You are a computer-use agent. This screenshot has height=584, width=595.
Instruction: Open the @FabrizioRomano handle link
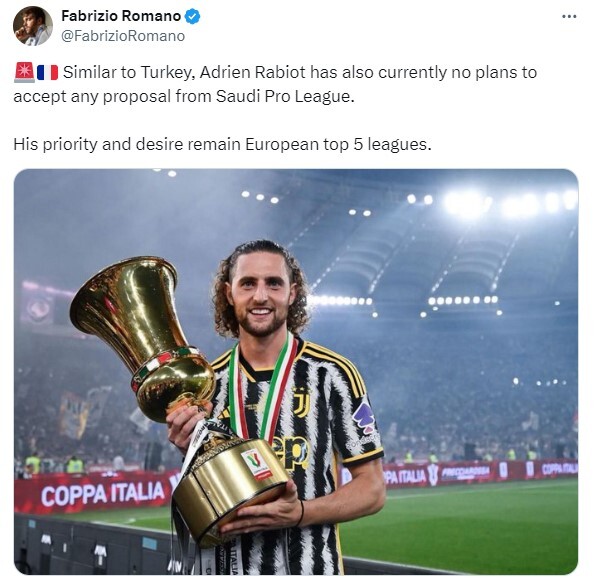tap(123, 36)
